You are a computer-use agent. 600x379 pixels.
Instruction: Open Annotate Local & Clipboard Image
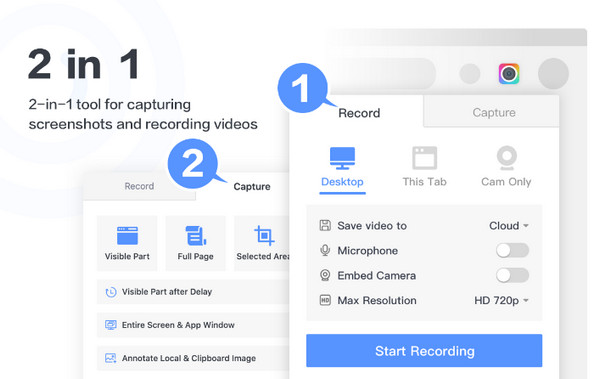pos(193,358)
